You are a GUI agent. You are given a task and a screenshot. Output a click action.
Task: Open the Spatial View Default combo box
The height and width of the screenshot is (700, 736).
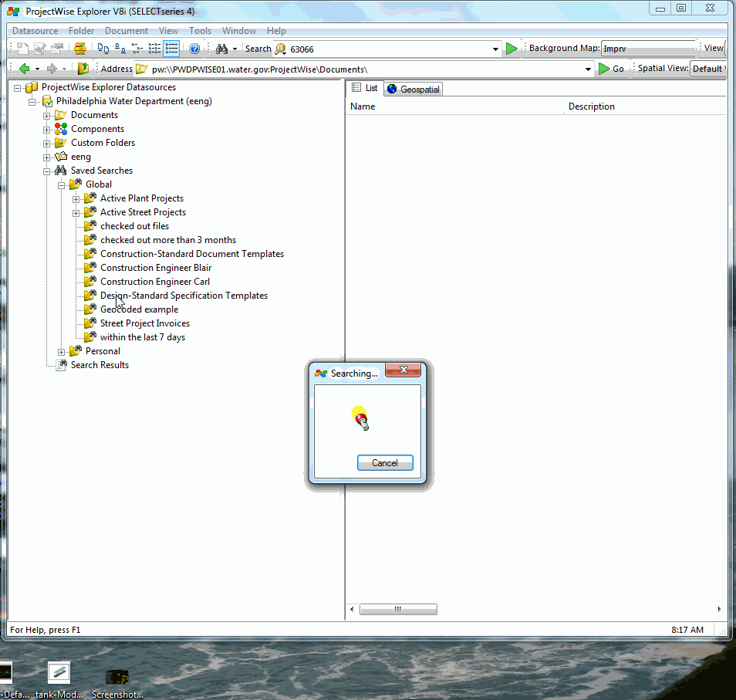[x=709, y=69]
